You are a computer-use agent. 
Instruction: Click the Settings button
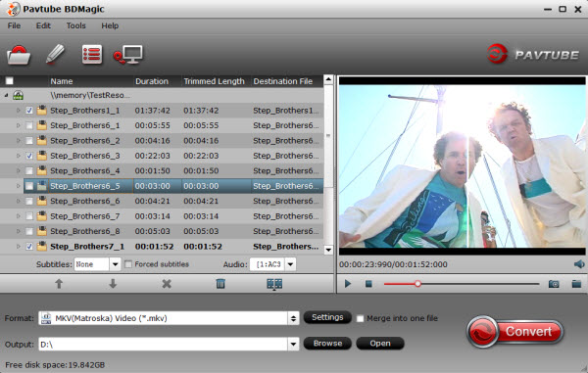pos(327,317)
